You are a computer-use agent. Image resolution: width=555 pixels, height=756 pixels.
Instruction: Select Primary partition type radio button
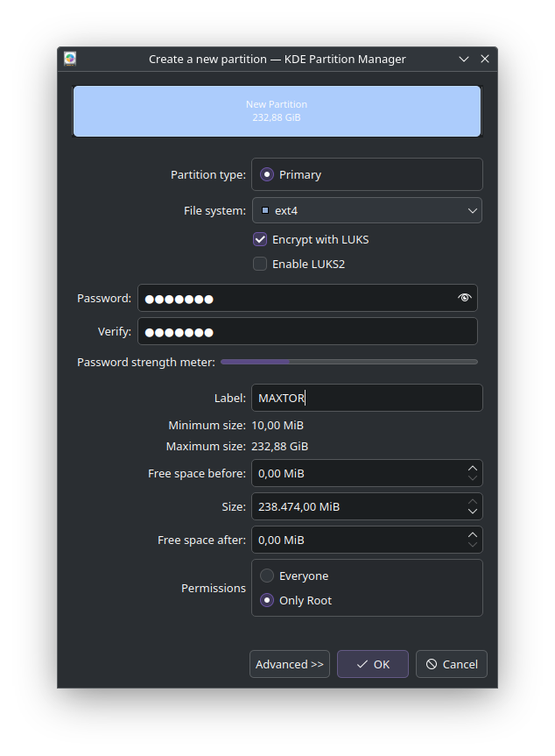(267, 174)
